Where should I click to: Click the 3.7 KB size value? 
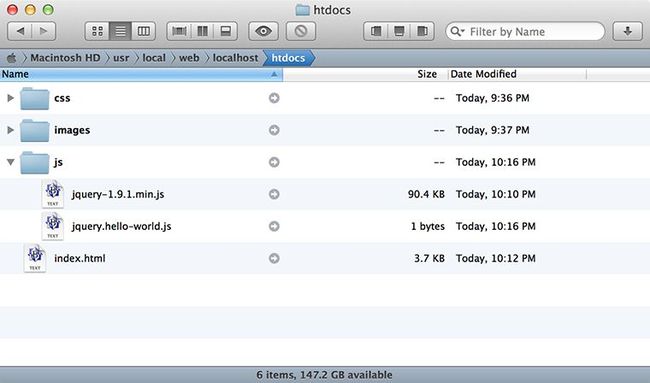click(429, 258)
